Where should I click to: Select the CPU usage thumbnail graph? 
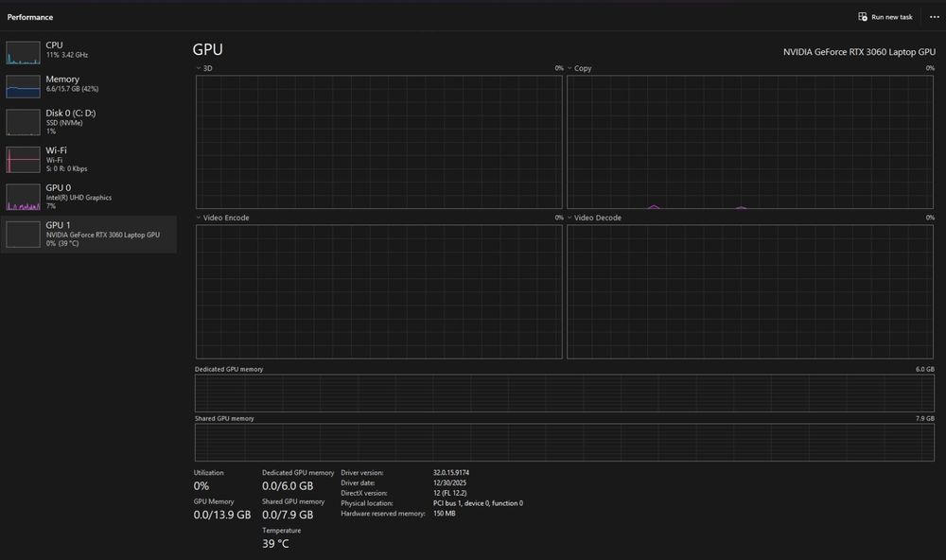[23, 53]
